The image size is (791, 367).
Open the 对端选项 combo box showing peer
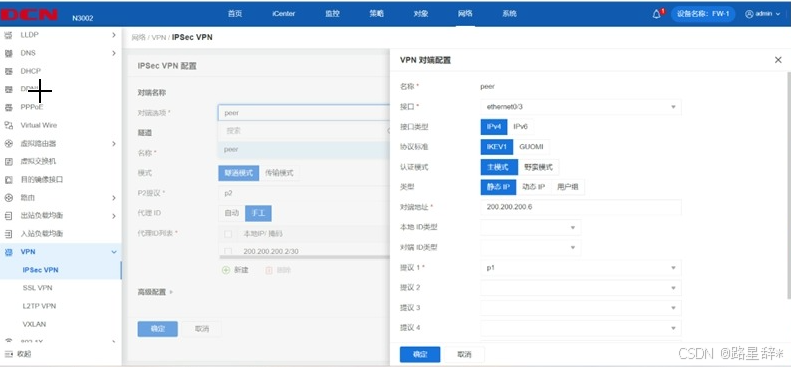pyautogui.click(x=304, y=112)
